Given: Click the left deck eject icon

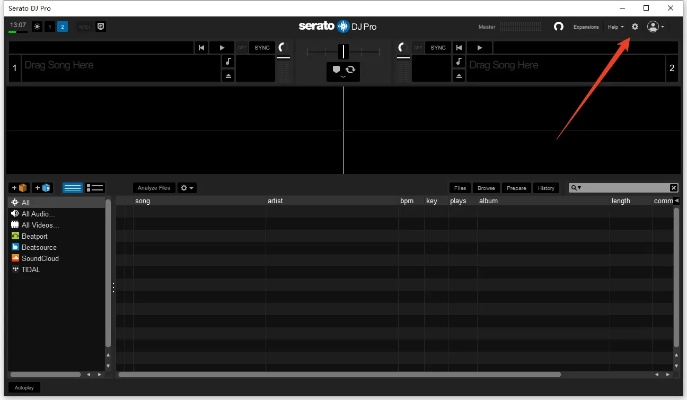Looking at the screenshot, I should pyautogui.click(x=228, y=75).
